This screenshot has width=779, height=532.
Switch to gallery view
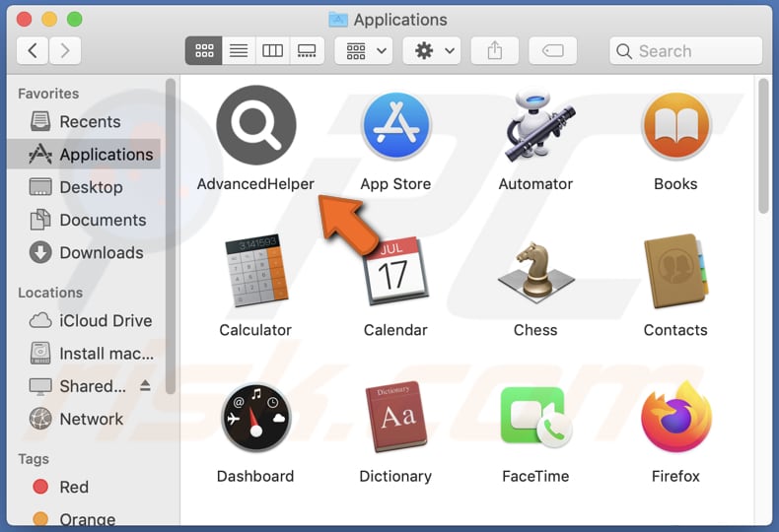point(307,50)
